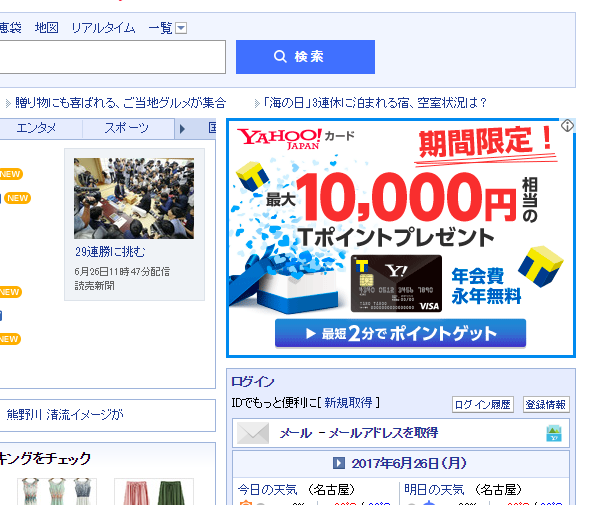Select the 地図 search category
Viewport: 599px width, 505px height.
(x=47, y=28)
